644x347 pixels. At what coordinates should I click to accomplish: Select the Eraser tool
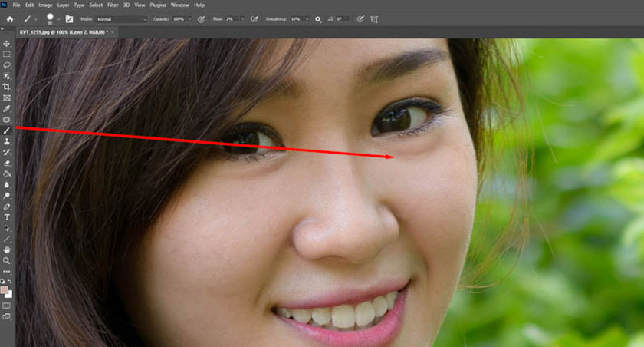tap(7, 164)
